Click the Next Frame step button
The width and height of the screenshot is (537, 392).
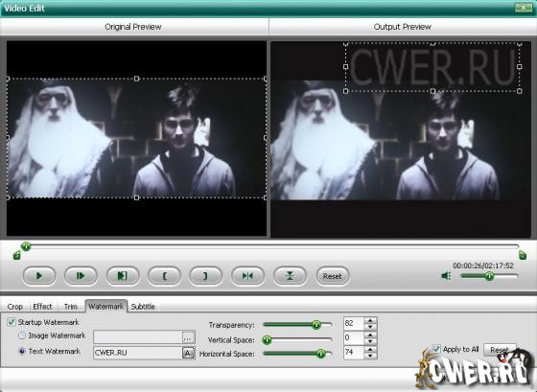coord(81,276)
